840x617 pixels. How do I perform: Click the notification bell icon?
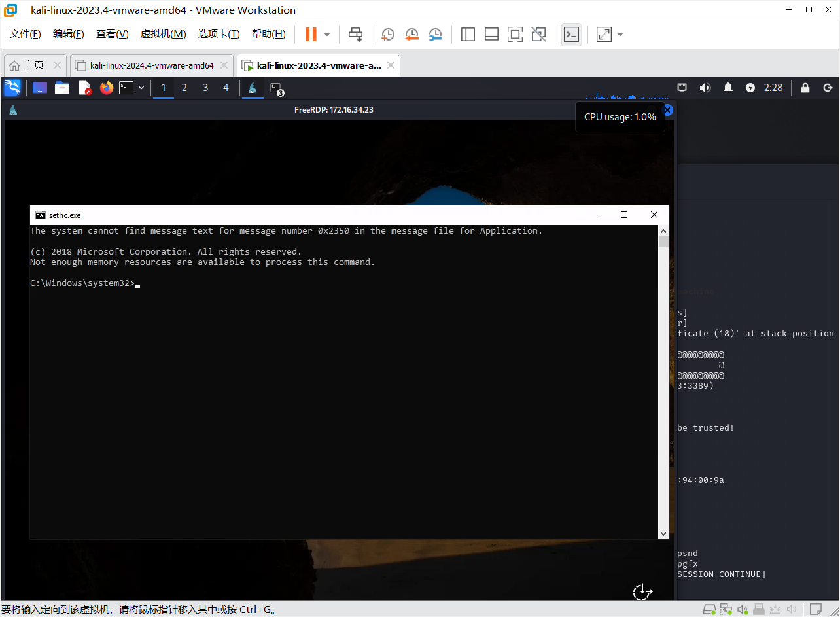[727, 88]
